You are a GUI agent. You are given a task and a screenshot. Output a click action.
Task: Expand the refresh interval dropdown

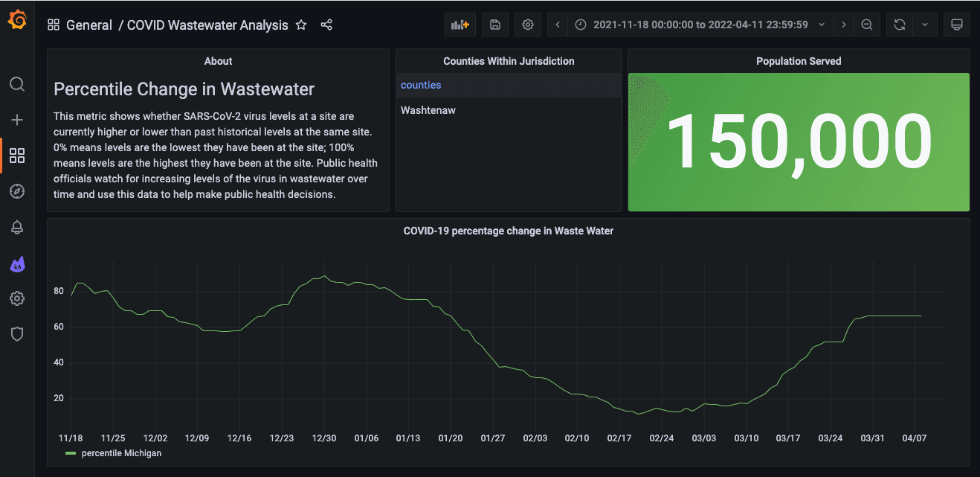point(924,25)
